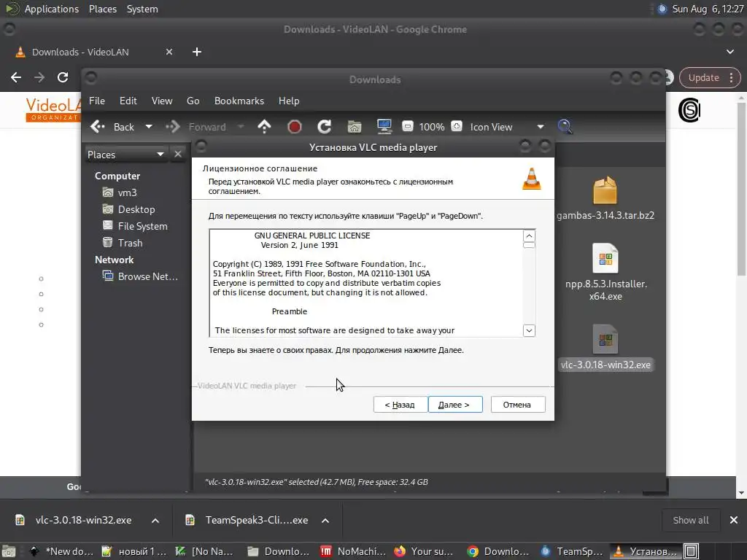Open the File menu in Downloads window
Screen dimensions: 747x560
click(97, 101)
